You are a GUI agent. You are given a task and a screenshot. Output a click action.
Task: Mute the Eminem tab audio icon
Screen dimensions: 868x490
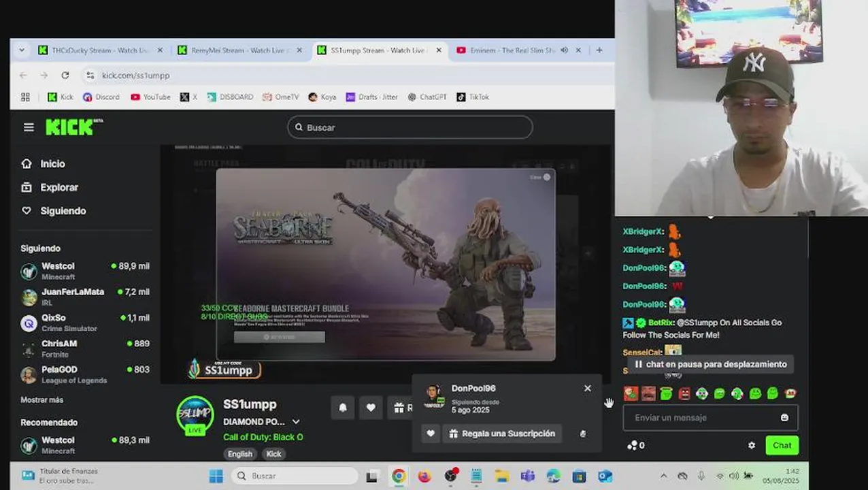click(x=564, y=50)
